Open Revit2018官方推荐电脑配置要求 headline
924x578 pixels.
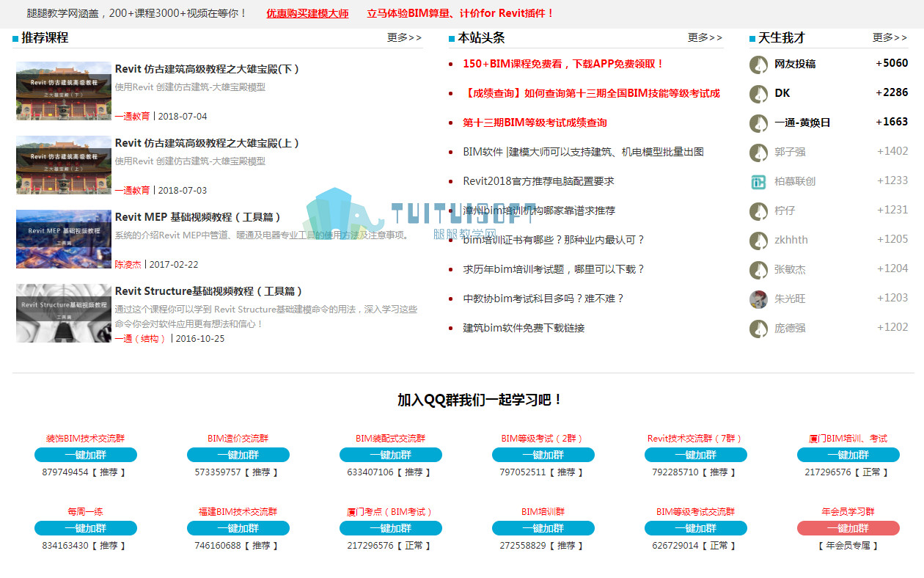(x=538, y=181)
